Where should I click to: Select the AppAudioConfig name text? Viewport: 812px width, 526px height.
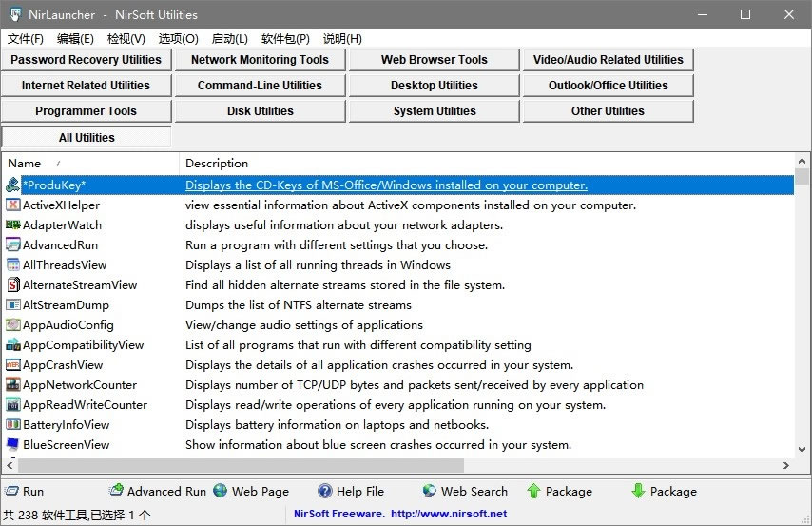tap(68, 325)
